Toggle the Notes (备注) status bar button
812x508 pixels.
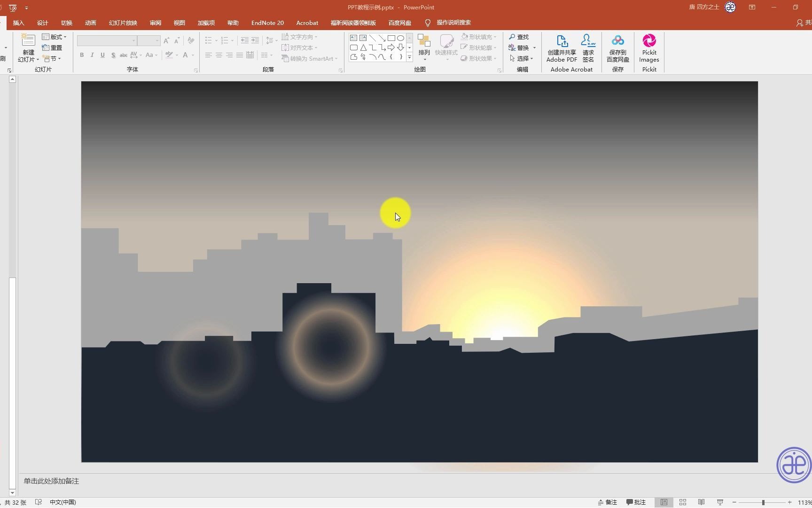pyautogui.click(x=607, y=502)
